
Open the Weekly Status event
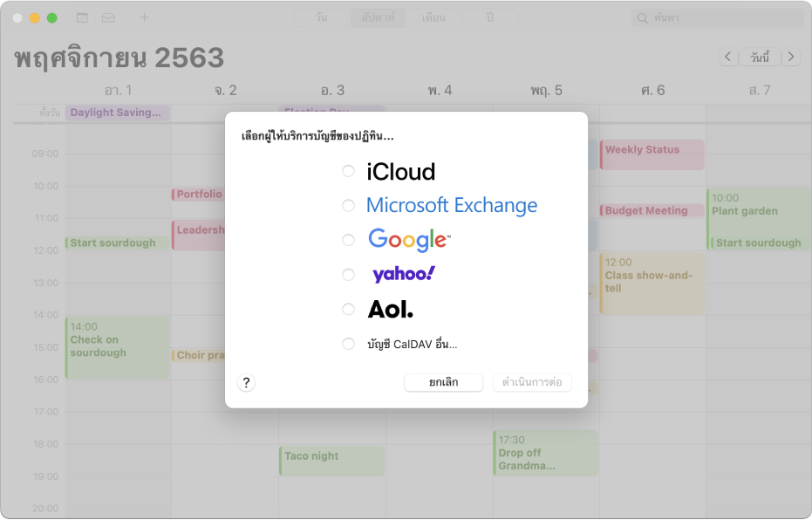(x=652, y=154)
